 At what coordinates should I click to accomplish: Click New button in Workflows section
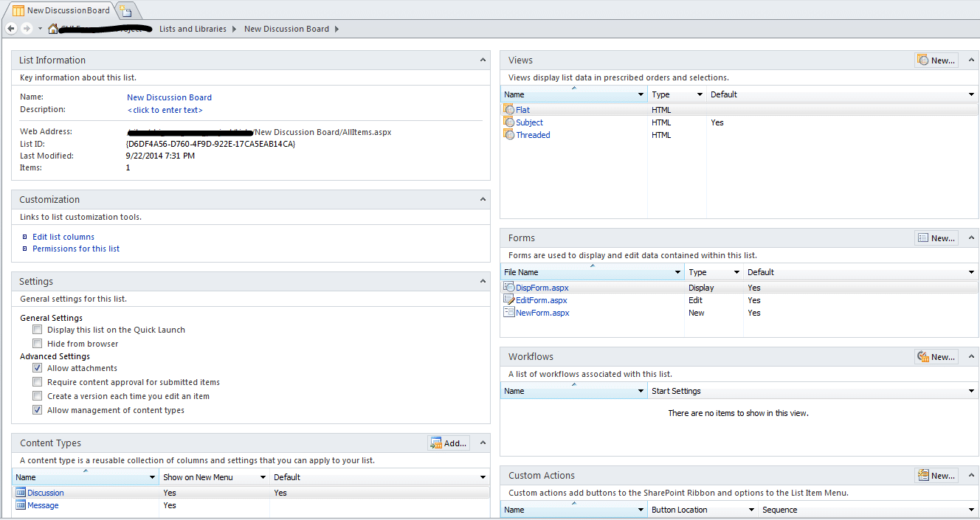tap(936, 357)
